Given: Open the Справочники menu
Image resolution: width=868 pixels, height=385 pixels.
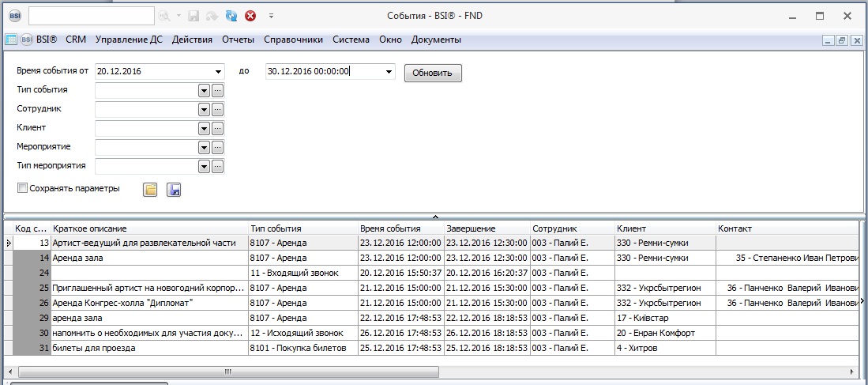Looking at the screenshot, I should pos(293,40).
